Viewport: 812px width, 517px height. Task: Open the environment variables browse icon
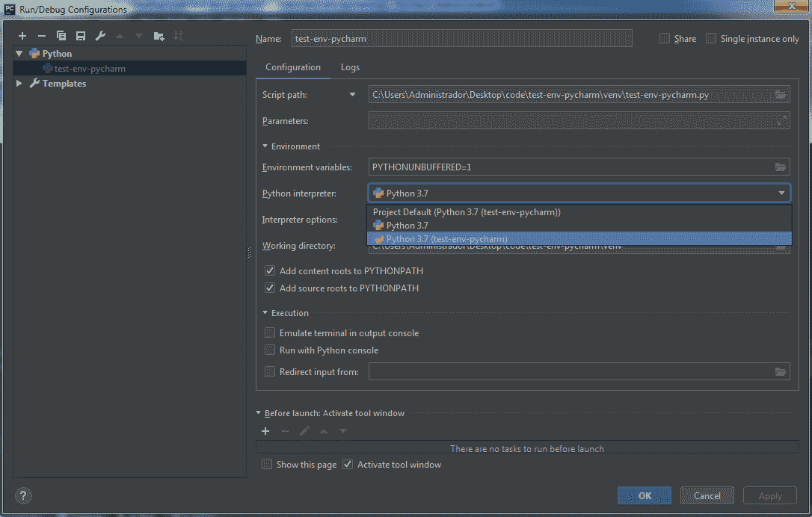(x=781, y=167)
